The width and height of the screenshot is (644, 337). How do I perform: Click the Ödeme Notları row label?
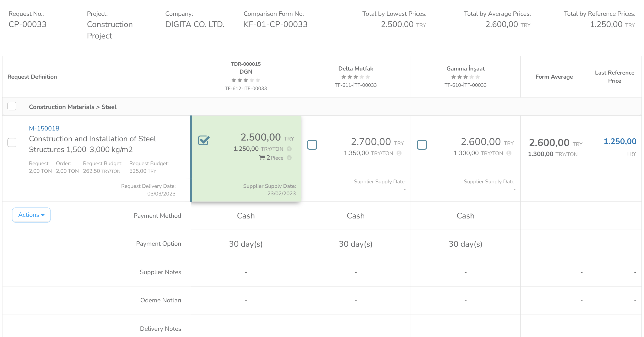pyautogui.click(x=161, y=300)
